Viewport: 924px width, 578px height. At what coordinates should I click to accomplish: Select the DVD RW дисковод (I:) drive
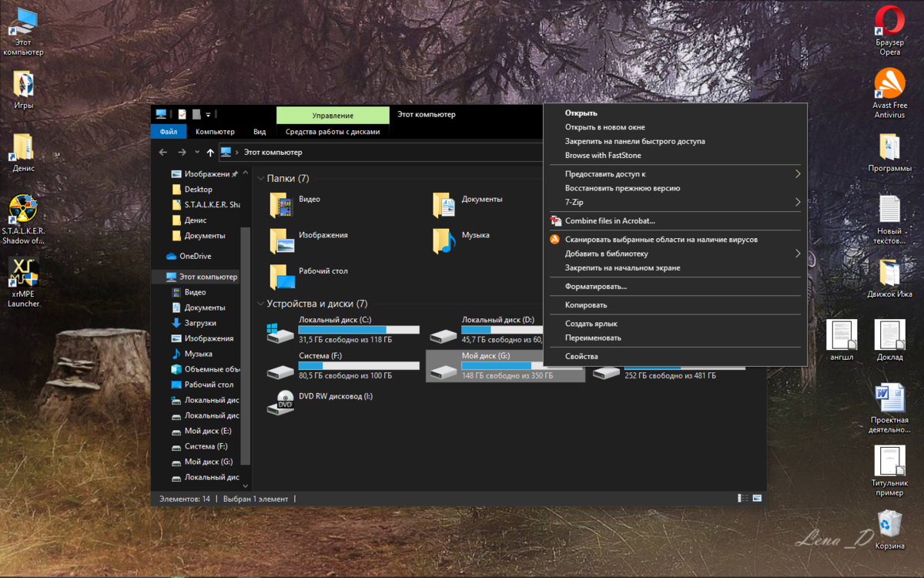click(320, 402)
